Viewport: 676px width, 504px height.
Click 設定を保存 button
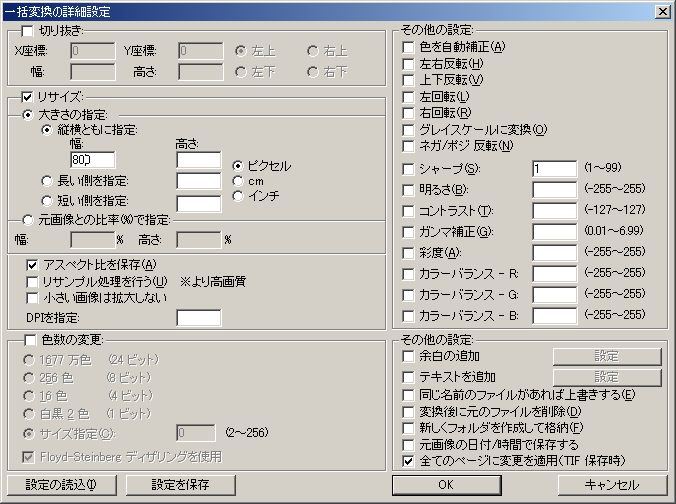tap(180, 485)
